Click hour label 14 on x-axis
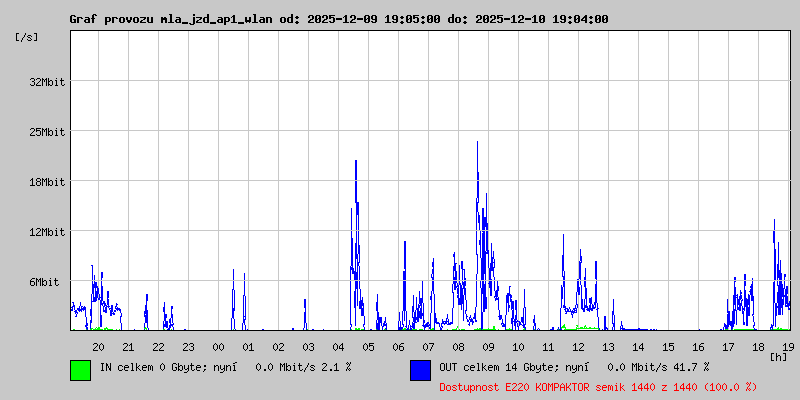Viewport: 800px width, 400px height. 638,347
